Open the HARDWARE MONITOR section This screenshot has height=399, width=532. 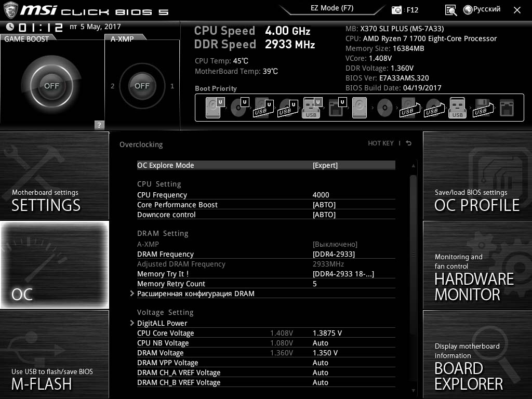tap(477, 264)
